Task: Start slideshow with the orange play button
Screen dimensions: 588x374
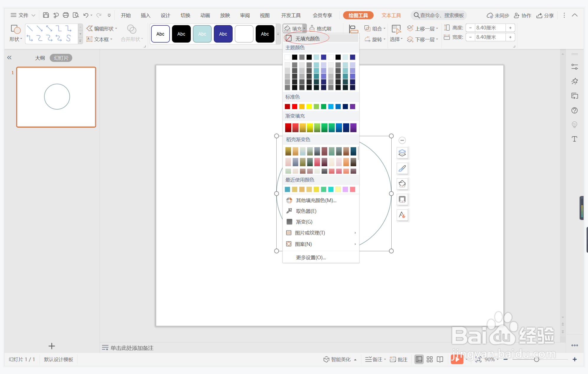Action: tap(457, 359)
